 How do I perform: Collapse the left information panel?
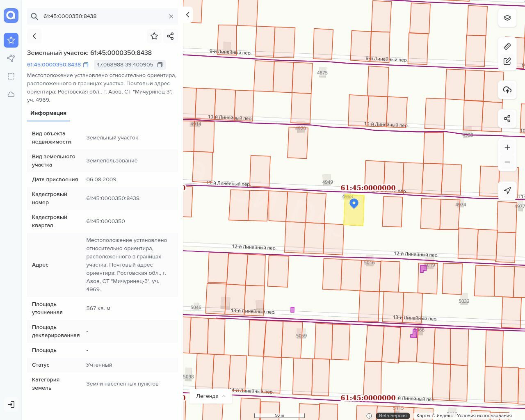[x=188, y=15]
